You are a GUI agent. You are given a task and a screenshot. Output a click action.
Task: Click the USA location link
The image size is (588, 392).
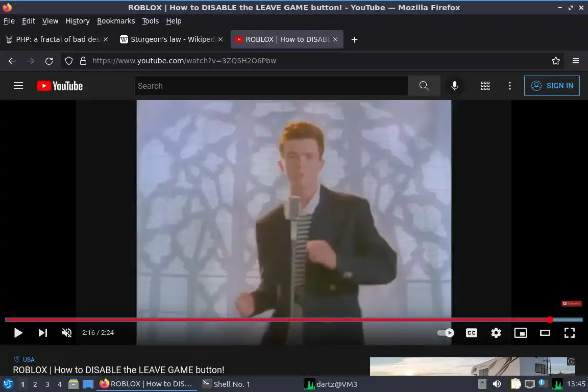coord(29,359)
